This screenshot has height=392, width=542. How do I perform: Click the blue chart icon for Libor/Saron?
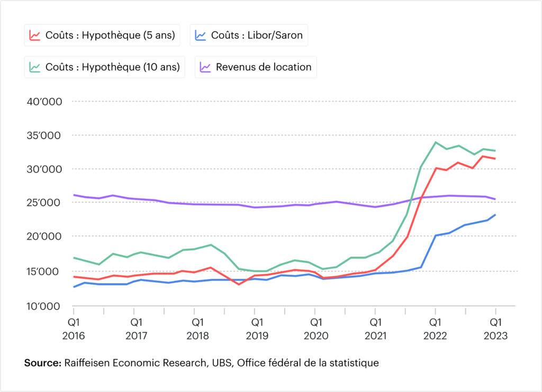click(201, 35)
